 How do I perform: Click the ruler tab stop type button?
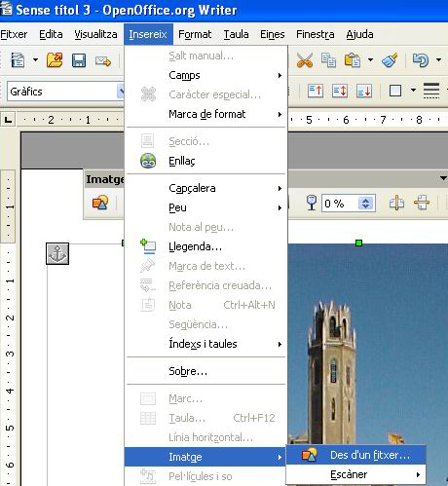[8, 120]
